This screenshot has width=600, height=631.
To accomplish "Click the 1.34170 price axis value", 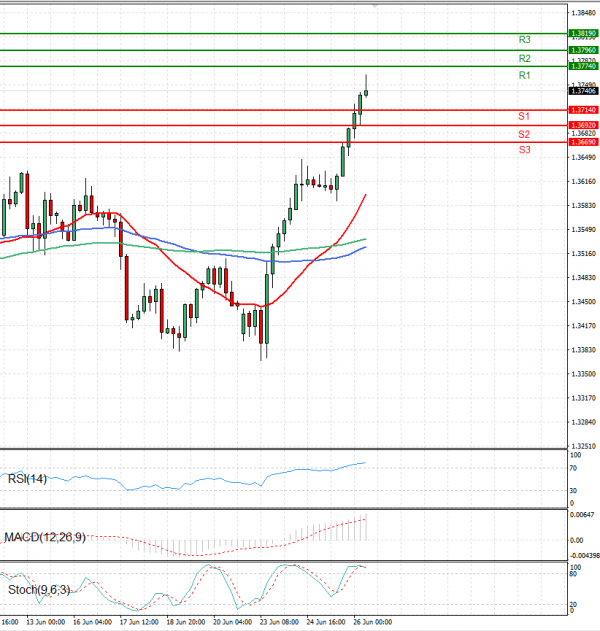I will pos(584,326).
